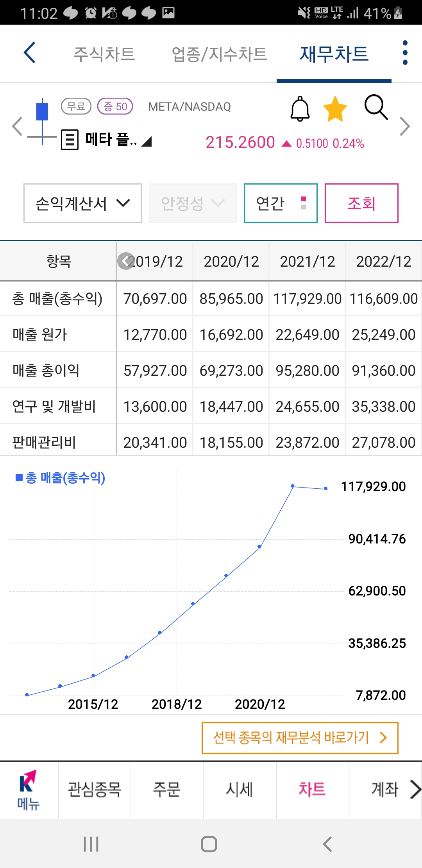Select 차트 in the bottom bar
This screenshot has width=422, height=868.
(x=312, y=789)
